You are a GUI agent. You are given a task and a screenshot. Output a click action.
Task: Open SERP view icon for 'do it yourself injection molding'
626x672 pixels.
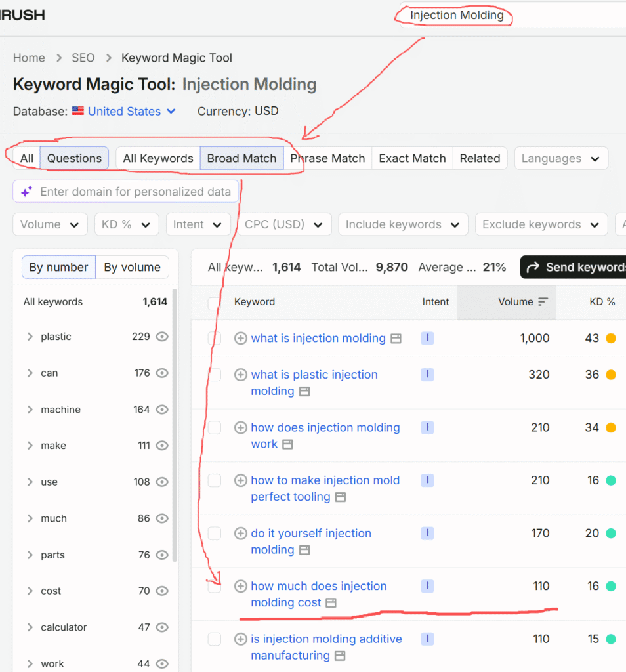pyautogui.click(x=304, y=550)
